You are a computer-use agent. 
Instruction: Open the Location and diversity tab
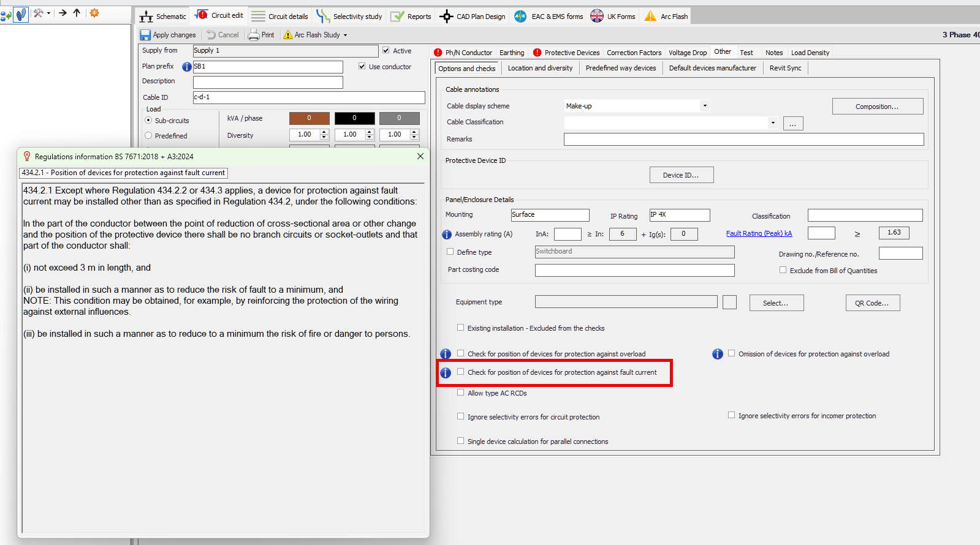click(x=540, y=68)
